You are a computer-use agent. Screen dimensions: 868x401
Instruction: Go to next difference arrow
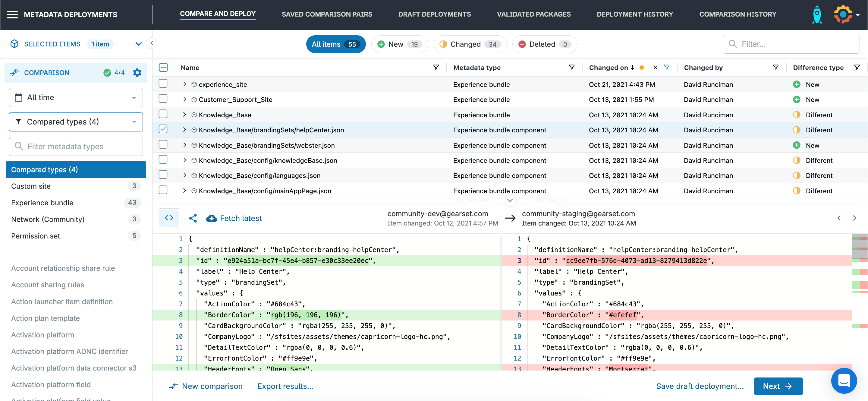(x=854, y=218)
